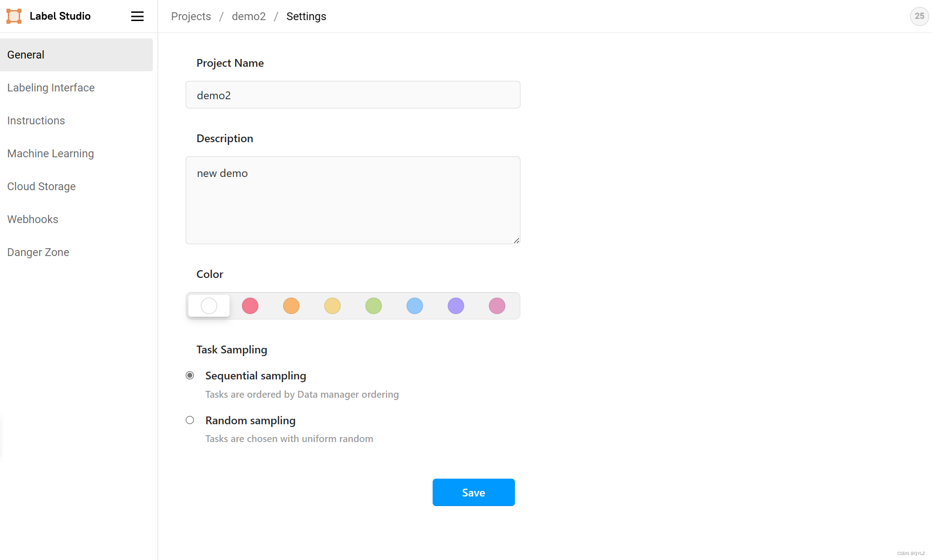Viewport: 932px width, 560px height.
Task: Select the yellow color swatch
Action: (x=332, y=306)
